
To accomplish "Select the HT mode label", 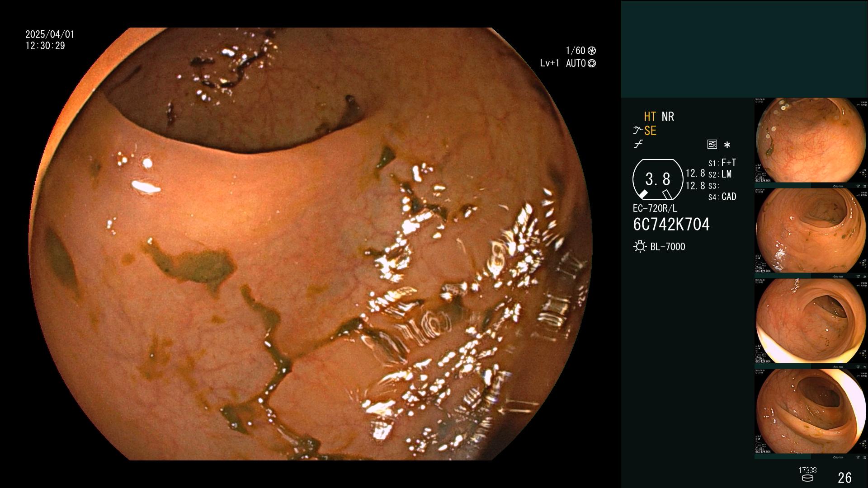I will pyautogui.click(x=650, y=117).
